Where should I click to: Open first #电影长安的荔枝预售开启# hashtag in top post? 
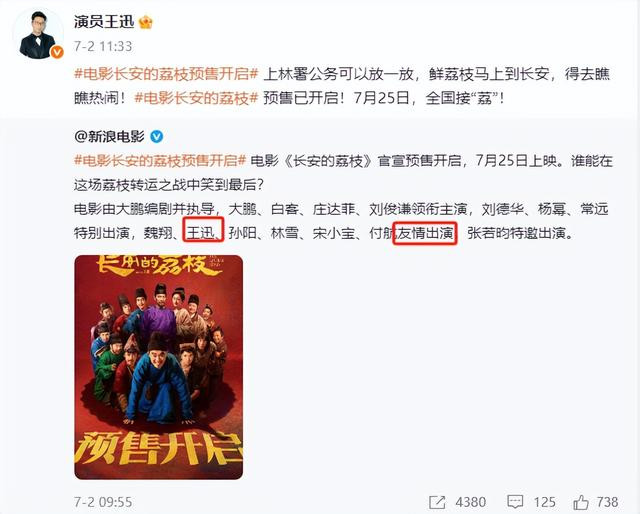(166, 74)
